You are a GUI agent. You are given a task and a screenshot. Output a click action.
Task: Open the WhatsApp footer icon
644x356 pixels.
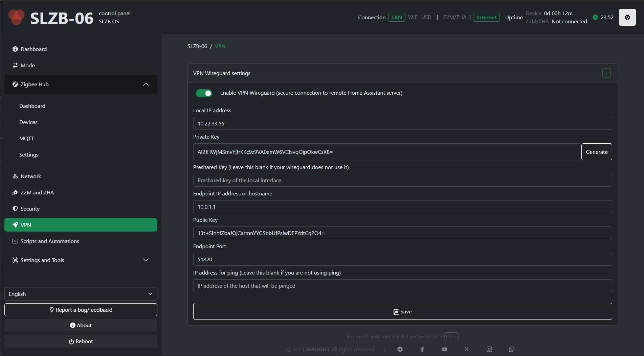click(x=511, y=349)
